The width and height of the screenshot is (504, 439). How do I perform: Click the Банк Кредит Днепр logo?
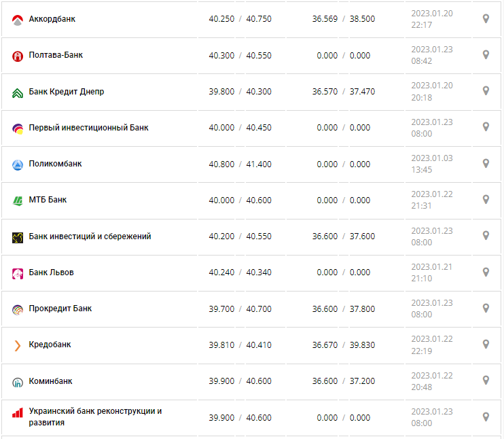[18, 92]
